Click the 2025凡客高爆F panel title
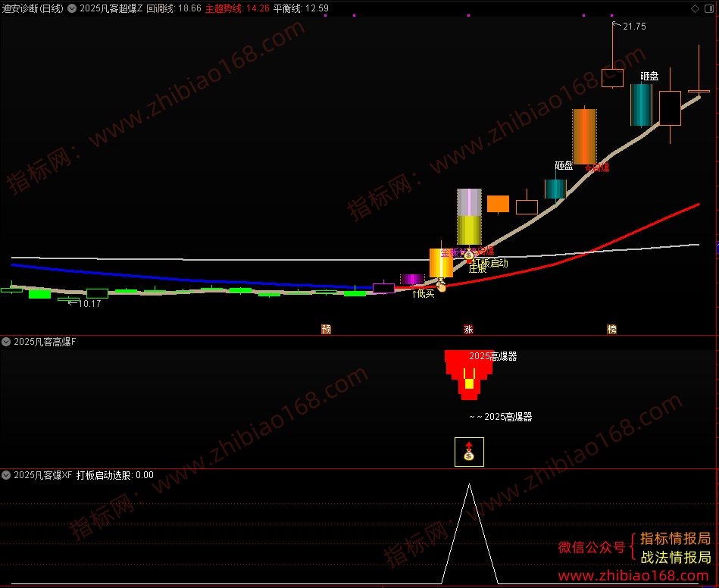The height and width of the screenshot is (588, 719). coord(45,342)
